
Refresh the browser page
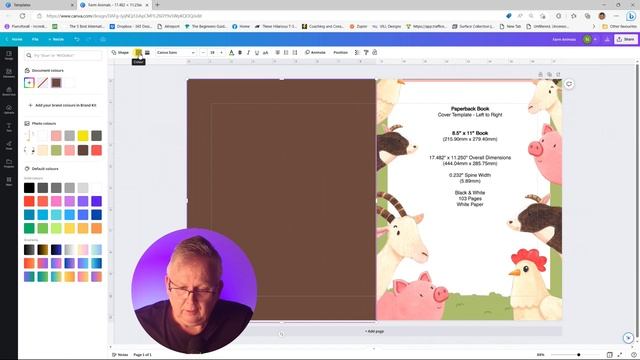click(x=22, y=16)
